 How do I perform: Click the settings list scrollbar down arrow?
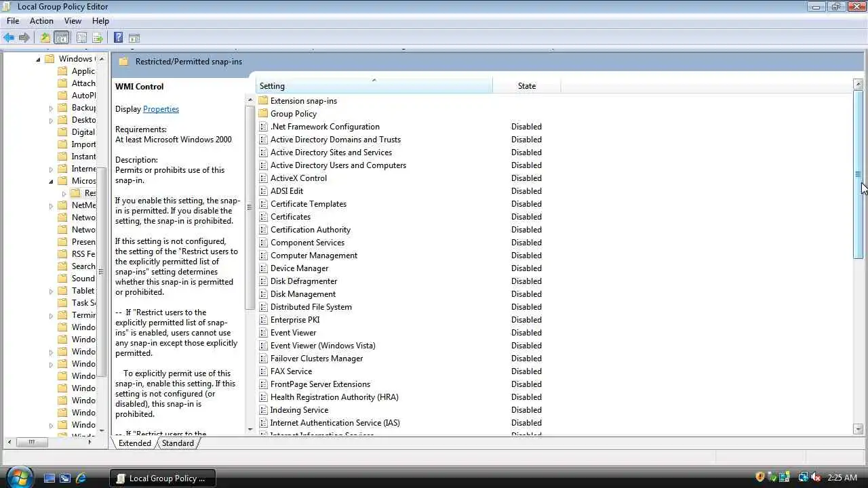click(x=858, y=429)
